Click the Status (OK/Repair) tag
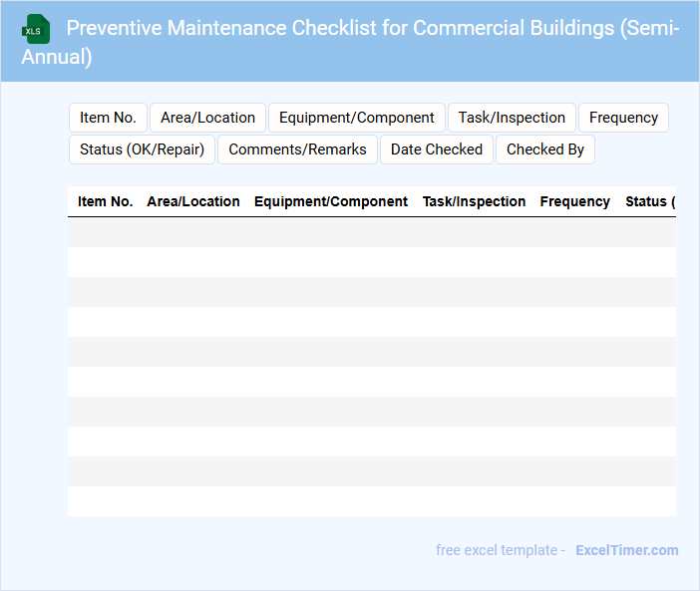 click(142, 149)
